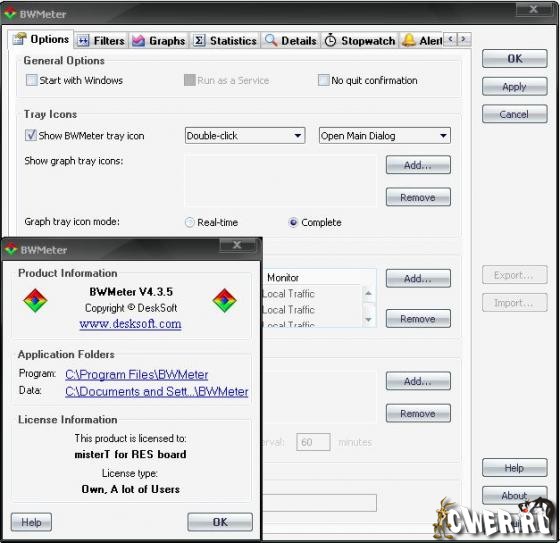This screenshot has height=543, width=560.
Task: Click the empty text field at bottom
Action: [320, 503]
